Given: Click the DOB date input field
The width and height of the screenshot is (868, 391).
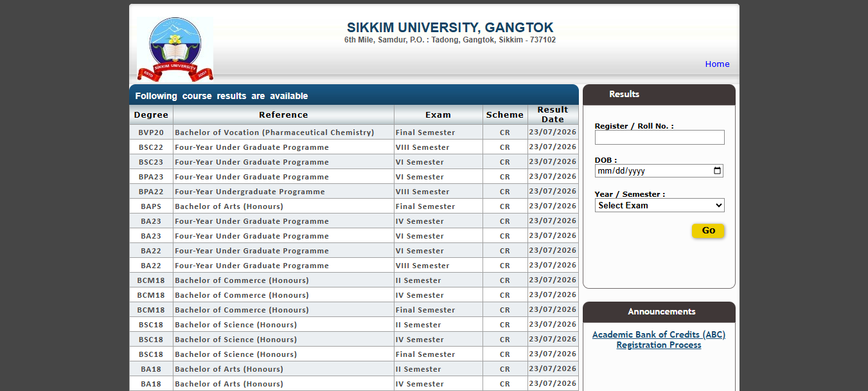Looking at the screenshot, I should 659,171.
